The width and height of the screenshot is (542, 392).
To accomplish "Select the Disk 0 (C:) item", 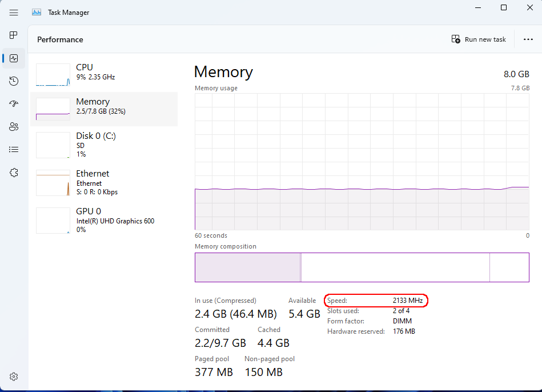I will coord(104,145).
